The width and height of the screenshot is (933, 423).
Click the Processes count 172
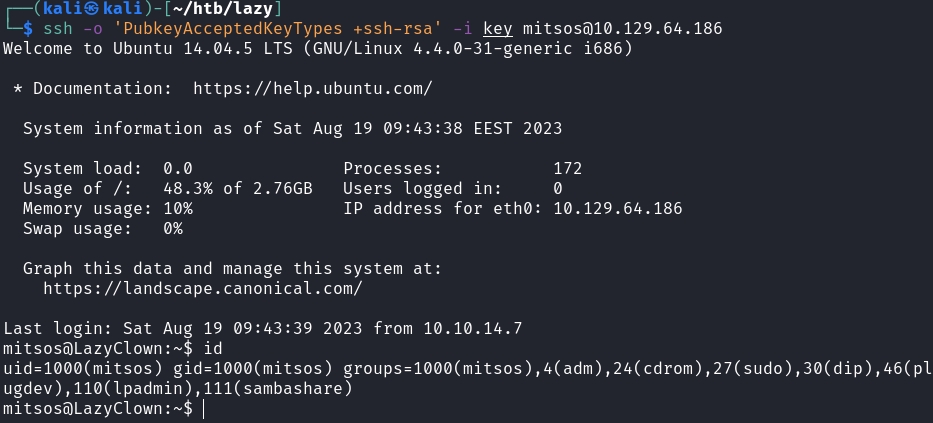pos(567,168)
